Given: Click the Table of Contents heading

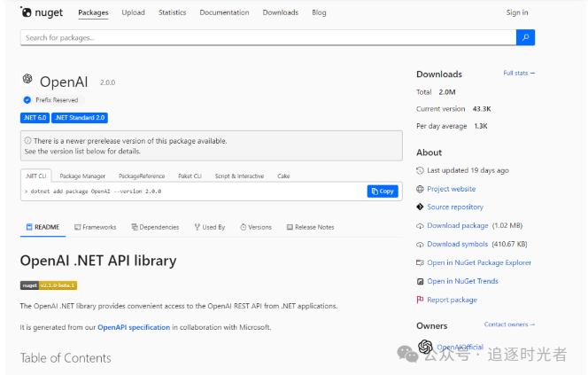Looking at the screenshot, I should 66,358.
